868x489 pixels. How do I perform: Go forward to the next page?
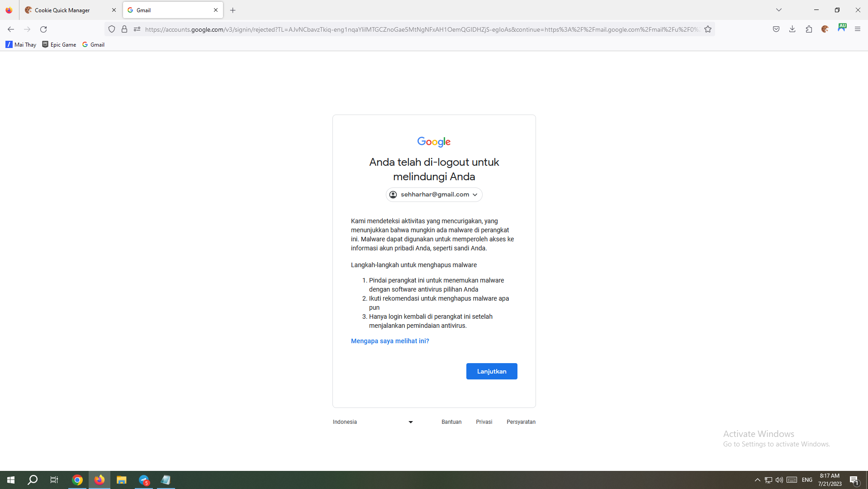tap(27, 29)
